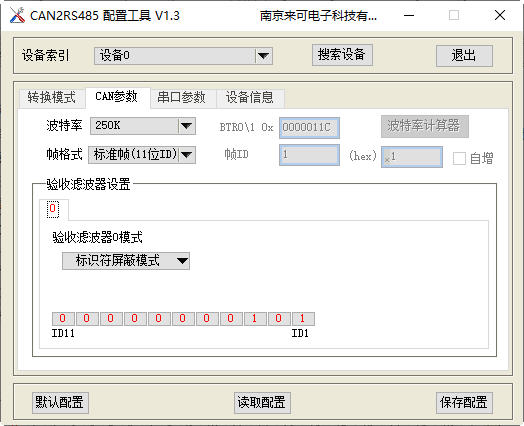Click the 帧ID decimal input field
Screen dimensions: 524x426
tap(309, 155)
